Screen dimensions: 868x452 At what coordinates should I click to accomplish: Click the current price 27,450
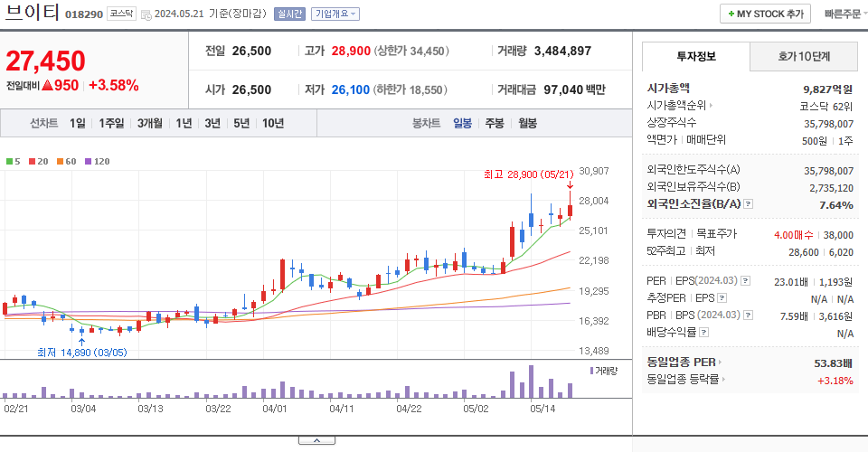coord(45,61)
